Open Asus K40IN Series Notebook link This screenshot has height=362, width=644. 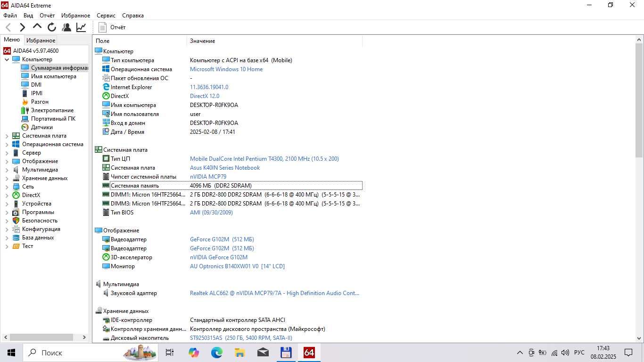tap(225, 168)
